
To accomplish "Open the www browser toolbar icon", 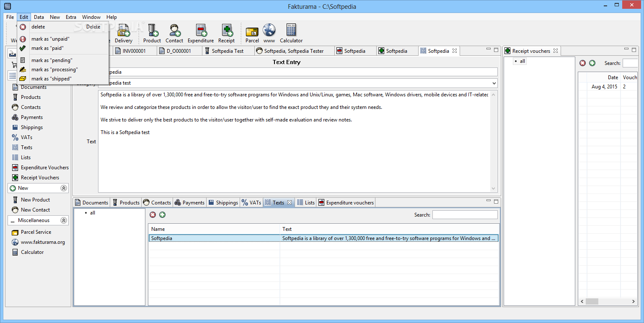I will pos(269,34).
